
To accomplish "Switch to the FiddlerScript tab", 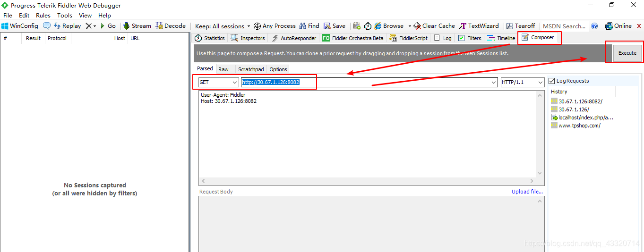I will (409, 38).
